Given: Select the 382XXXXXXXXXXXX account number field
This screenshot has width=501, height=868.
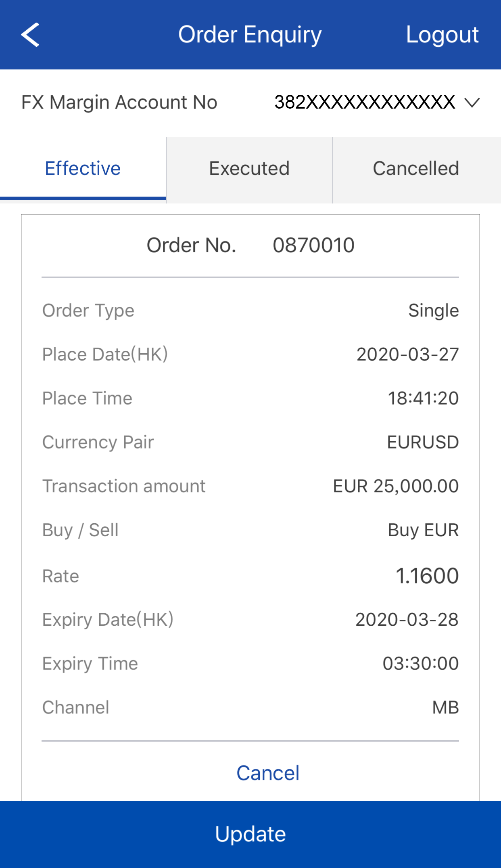Looking at the screenshot, I should 365,103.
